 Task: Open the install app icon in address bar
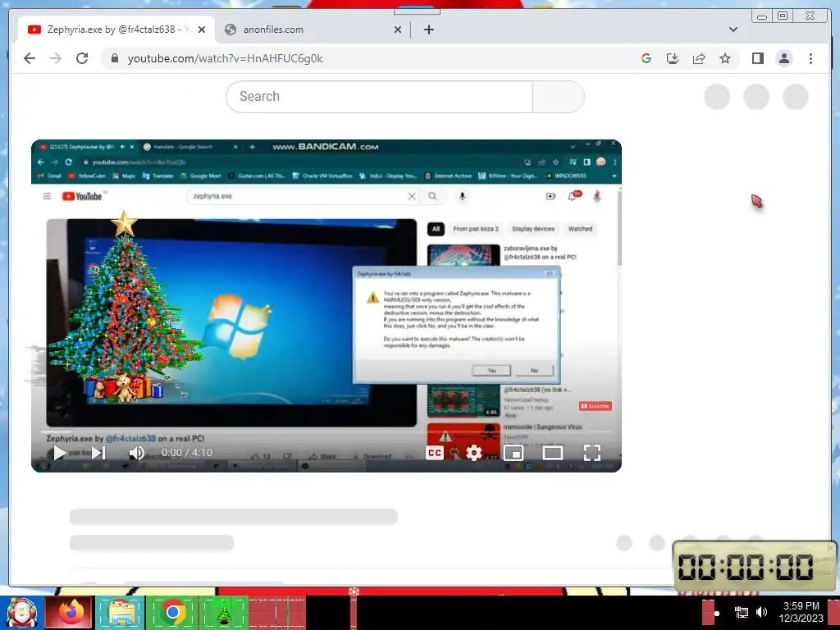coord(673,58)
